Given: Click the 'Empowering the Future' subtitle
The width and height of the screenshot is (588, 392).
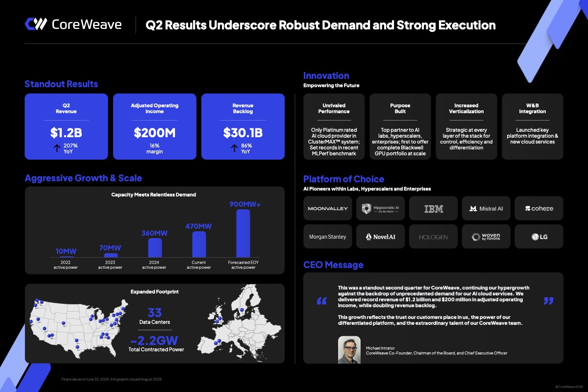Looking at the screenshot, I should (x=331, y=85).
